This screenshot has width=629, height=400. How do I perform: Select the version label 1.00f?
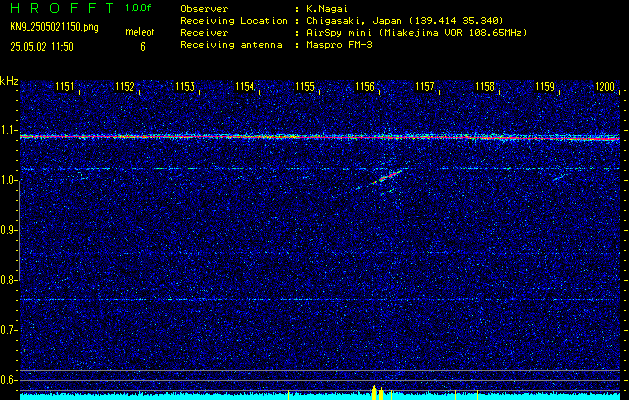click(138, 8)
